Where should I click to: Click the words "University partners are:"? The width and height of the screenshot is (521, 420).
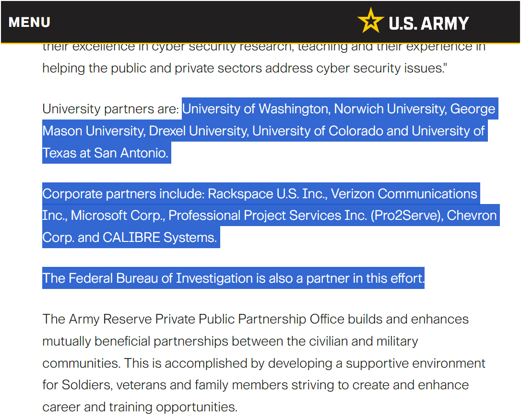[x=111, y=109]
